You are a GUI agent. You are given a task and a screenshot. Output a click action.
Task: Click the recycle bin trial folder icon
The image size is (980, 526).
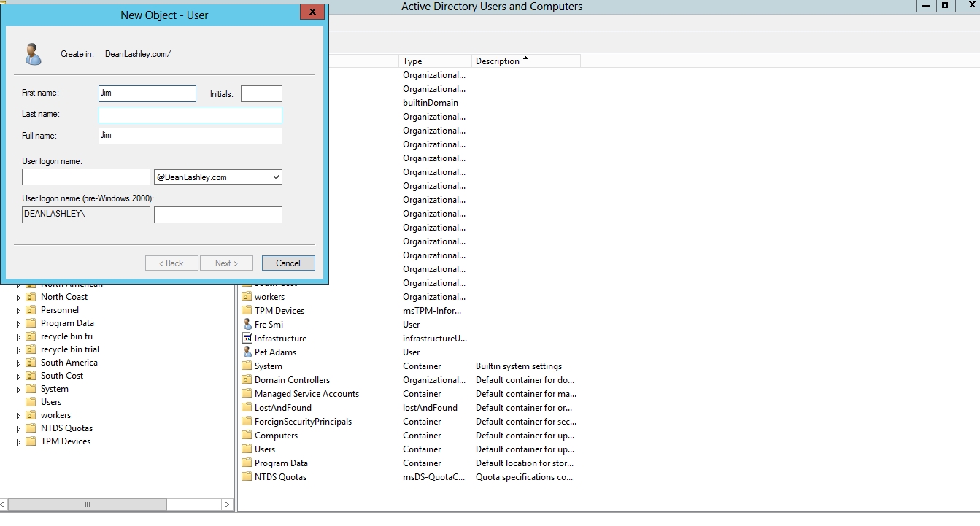[31, 349]
